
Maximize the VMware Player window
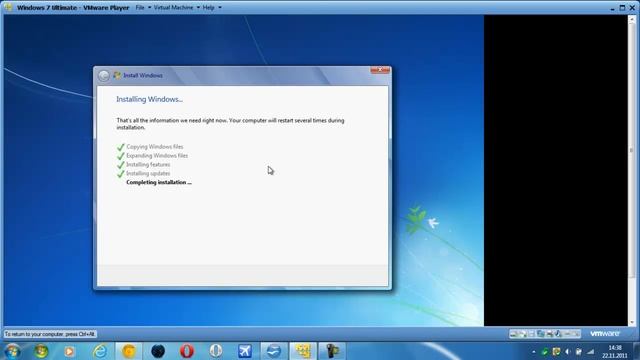coord(622,7)
